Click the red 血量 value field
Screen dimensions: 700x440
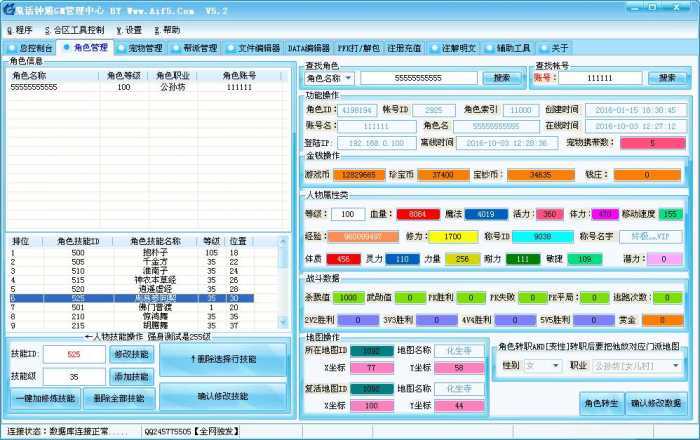pos(417,214)
